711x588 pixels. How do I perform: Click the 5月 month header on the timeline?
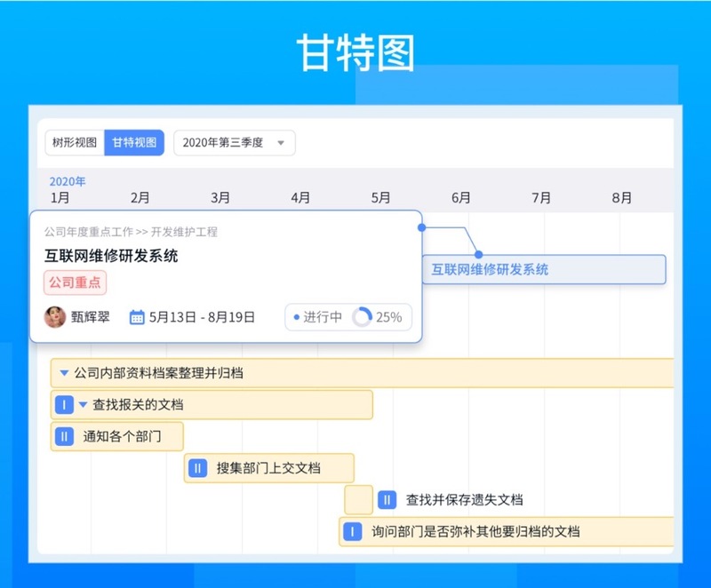pos(380,198)
